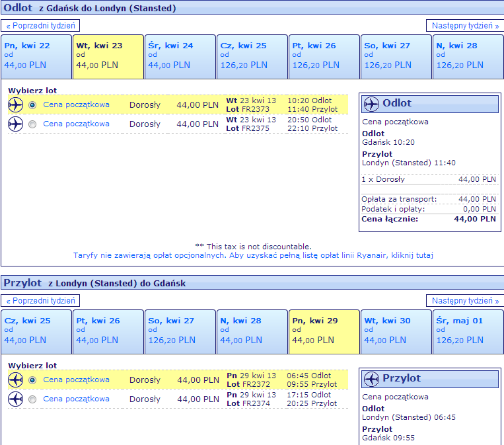Select Wt, kwi 30 return date tab

tap(396, 332)
